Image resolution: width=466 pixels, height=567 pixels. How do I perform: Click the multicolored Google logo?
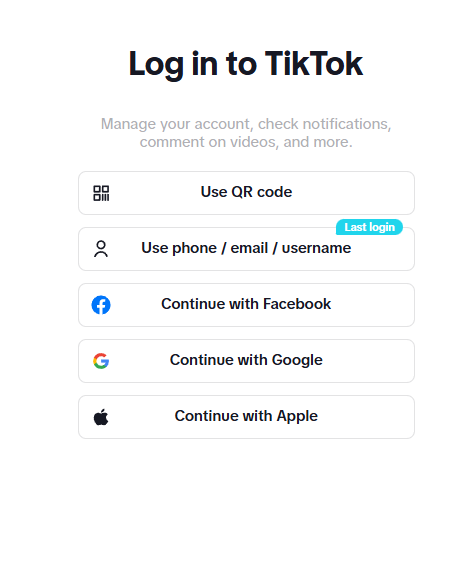101,361
